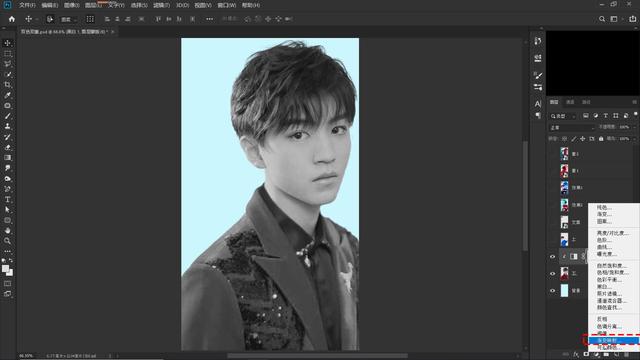Click the Home icon in options bar
This screenshot has height=360, width=640.
(11, 19)
